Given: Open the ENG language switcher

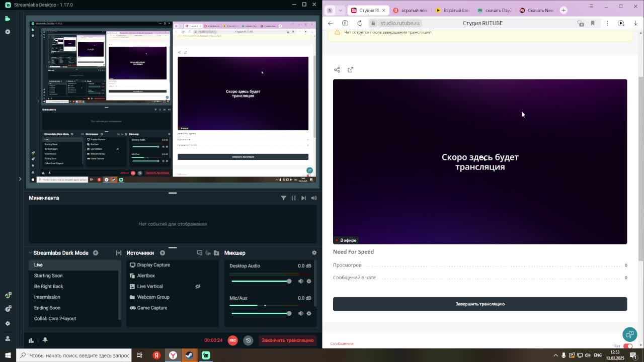Looking at the screenshot, I should point(598,355).
